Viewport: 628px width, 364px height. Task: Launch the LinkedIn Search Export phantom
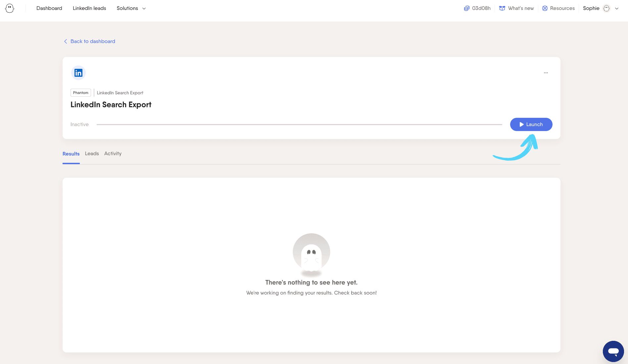531,124
